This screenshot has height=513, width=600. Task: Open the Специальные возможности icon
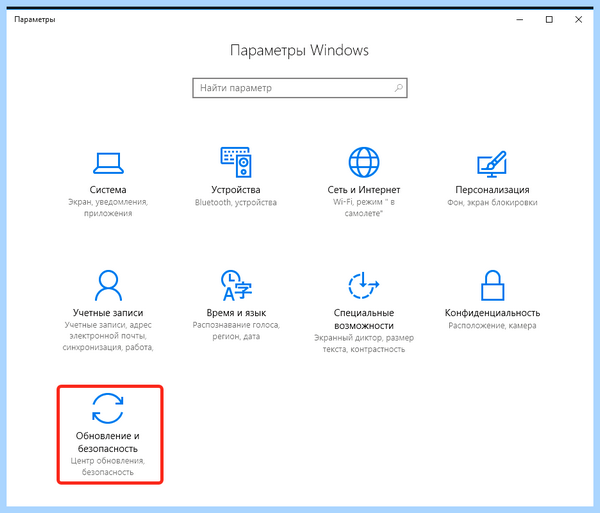point(364,285)
